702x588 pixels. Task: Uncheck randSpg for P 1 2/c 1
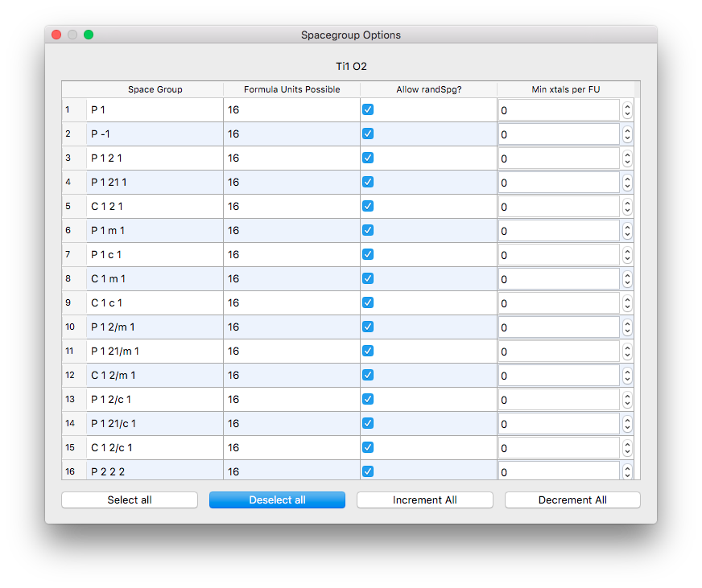click(x=368, y=400)
